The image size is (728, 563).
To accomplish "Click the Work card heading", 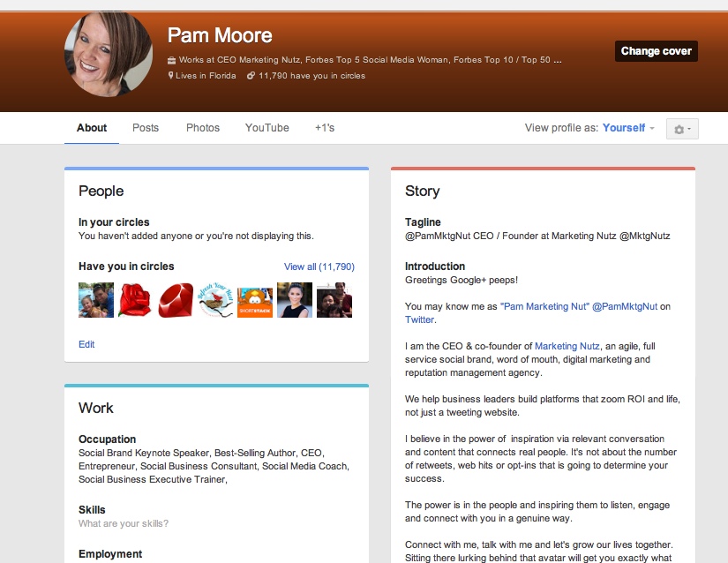I will tap(95, 408).
